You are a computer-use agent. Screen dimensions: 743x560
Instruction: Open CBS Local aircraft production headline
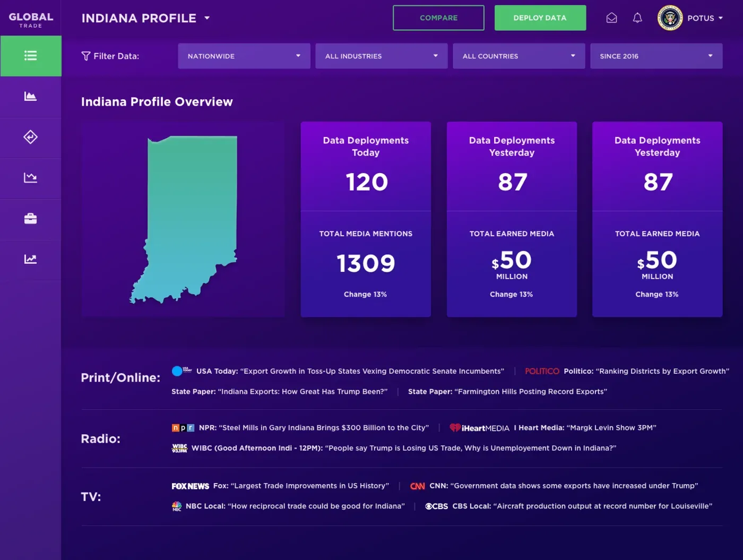click(x=582, y=506)
